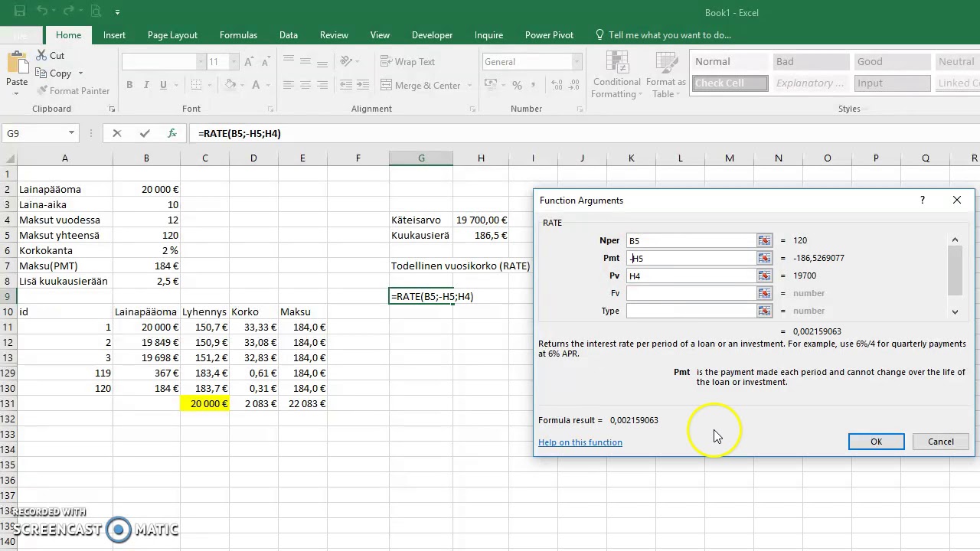The image size is (980, 551).
Task: Open the Format as Table gallery
Action: [x=665, y=75]
